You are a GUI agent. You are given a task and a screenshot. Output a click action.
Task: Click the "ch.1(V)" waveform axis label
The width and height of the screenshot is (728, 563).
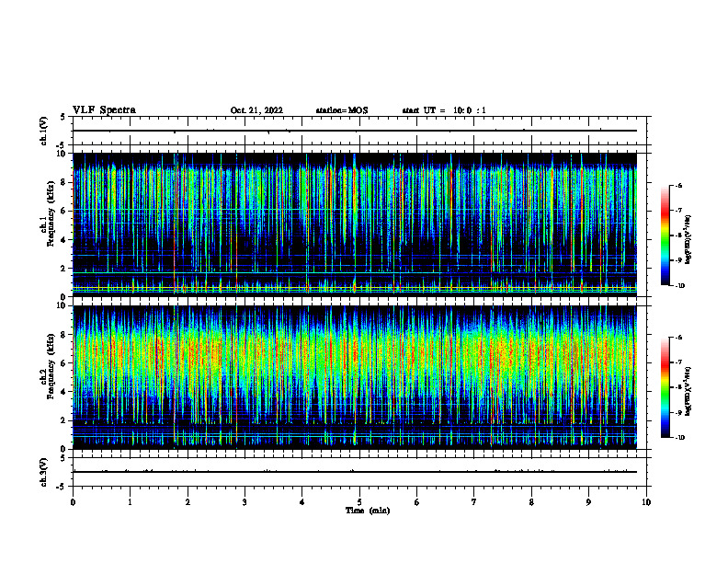43,131
